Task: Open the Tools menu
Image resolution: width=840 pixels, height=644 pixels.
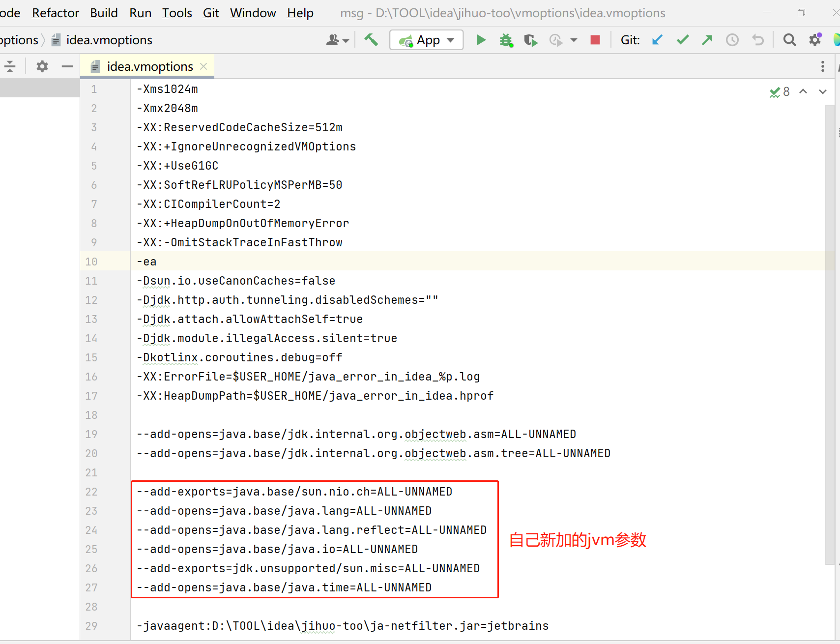Action: coord(177,13)
